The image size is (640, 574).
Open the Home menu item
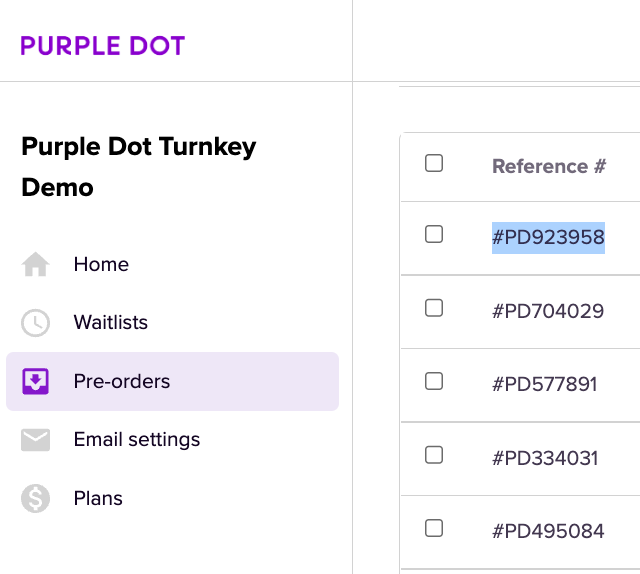(101, 265)
